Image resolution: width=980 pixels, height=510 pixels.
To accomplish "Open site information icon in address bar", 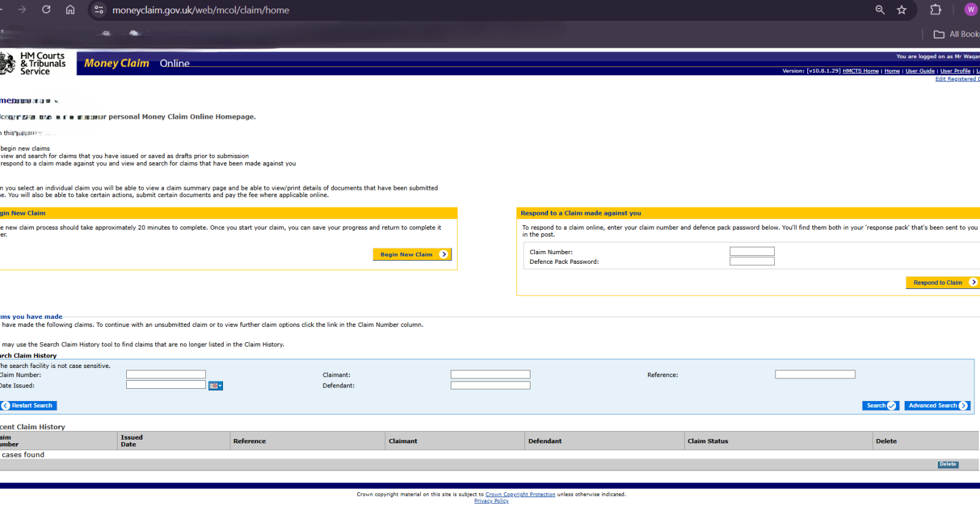I will tap(99, 10).
